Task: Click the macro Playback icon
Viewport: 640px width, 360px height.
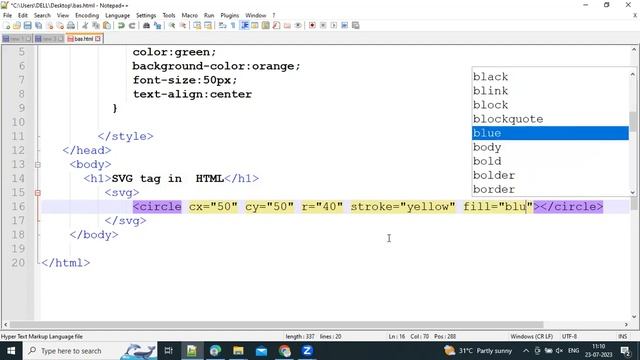Action: (333, 25)
